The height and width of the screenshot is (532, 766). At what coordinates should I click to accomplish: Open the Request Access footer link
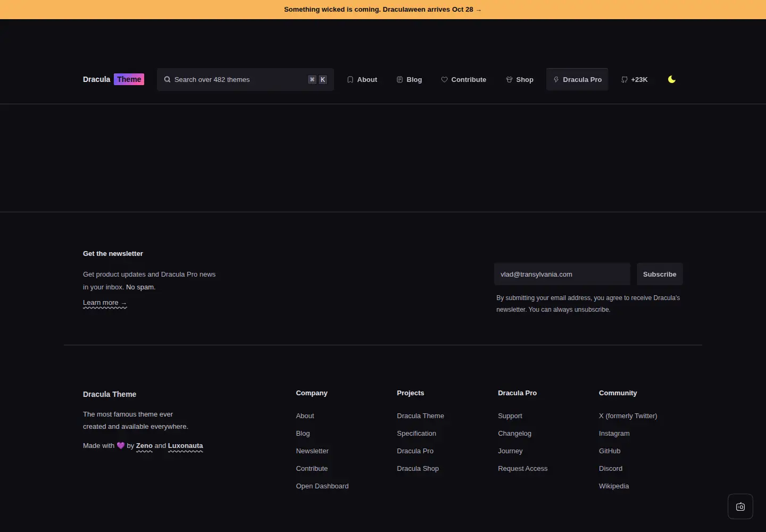click(522, 469)
